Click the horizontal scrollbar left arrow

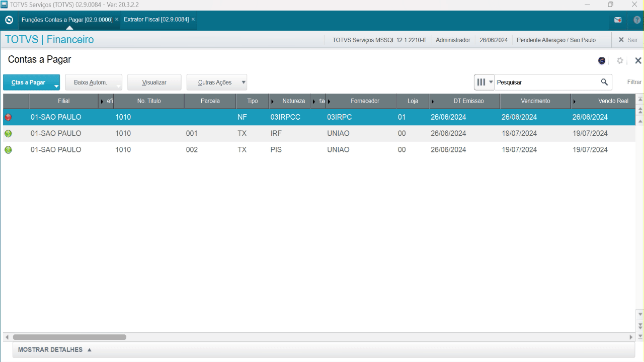(x=7, y=337)
